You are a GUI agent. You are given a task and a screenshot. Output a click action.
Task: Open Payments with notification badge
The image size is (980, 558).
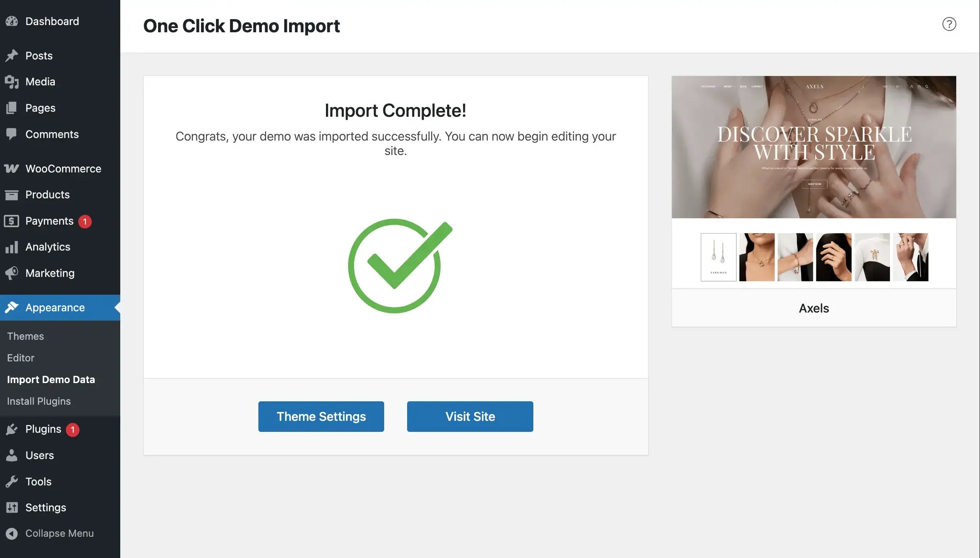point(50,221)
